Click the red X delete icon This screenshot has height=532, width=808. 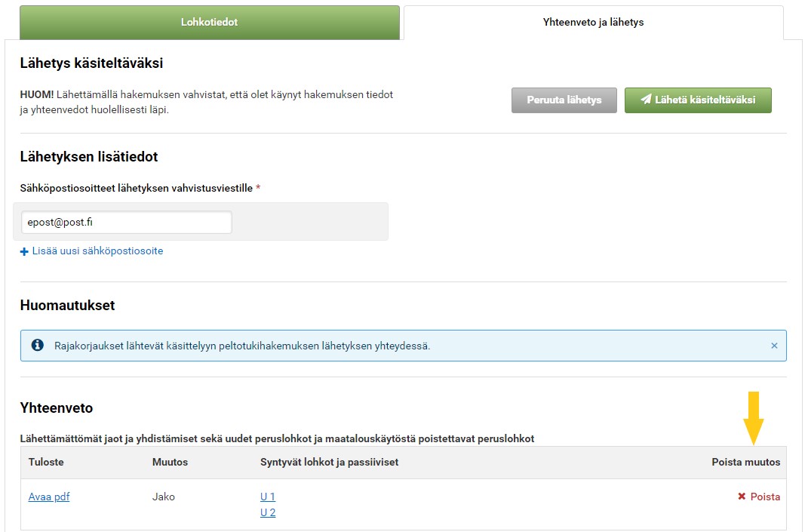click(742, 497)
